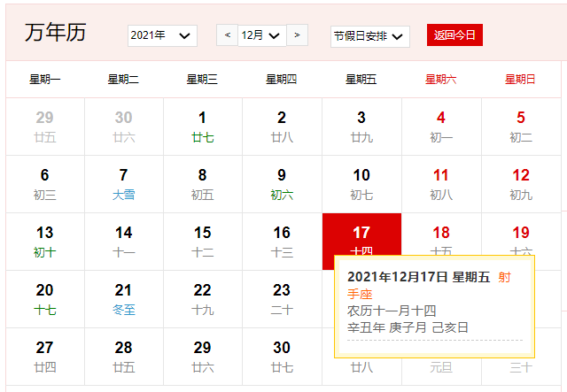This screenshot has height=392, width=567.
Task: Select greyed November 29 (廿五)
Action: tap(45, 127)
